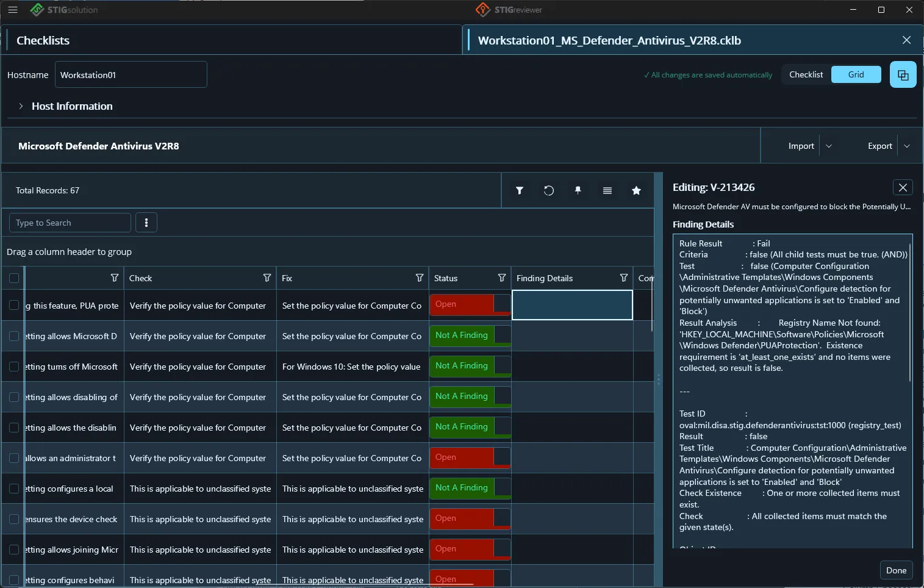Click the Hostname input field
The height and width of the screenshot is (588, 924).
click(131, 74)
